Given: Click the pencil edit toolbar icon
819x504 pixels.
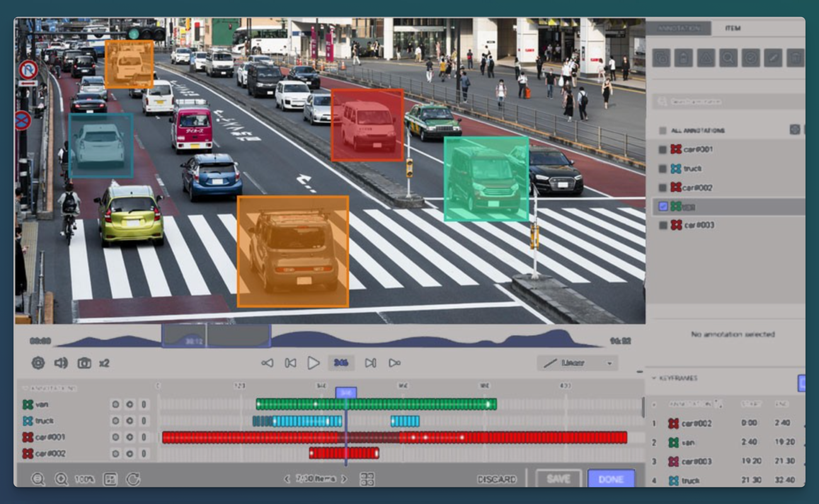Looking at the screenshot, I should [773, 58].
